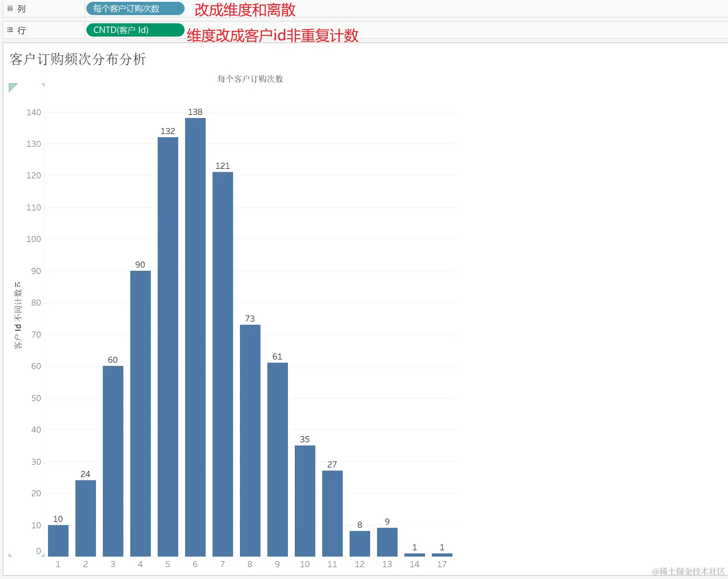Select the bar with value 61
The image size is (728, 579).
point(277,460)
